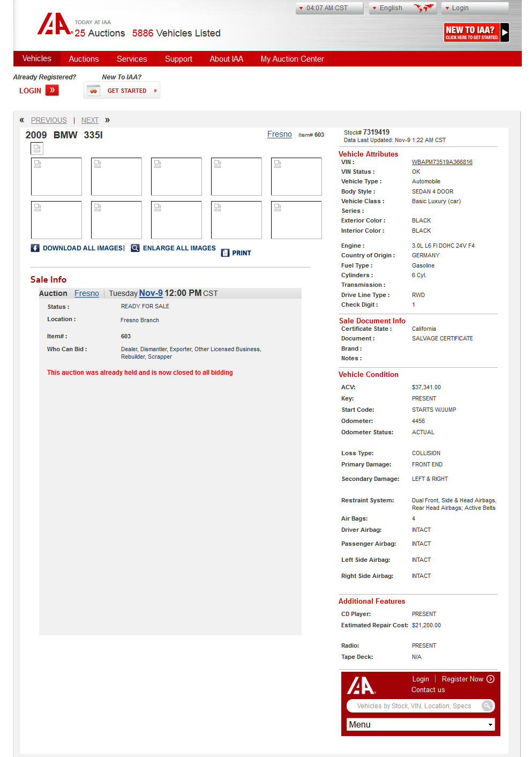Open the About IAA menu
The width and height of the screenshot is (532, 757).
(226, 59)
